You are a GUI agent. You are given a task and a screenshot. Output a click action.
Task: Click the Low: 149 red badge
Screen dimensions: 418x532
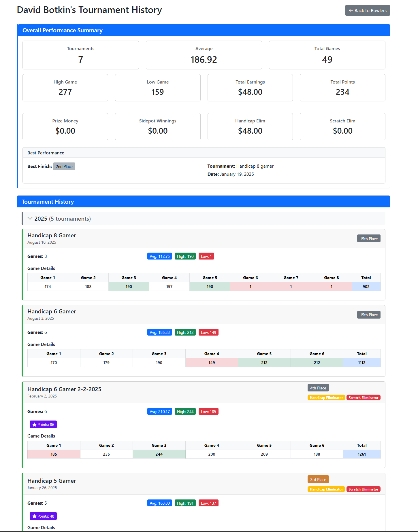[208, 332]
